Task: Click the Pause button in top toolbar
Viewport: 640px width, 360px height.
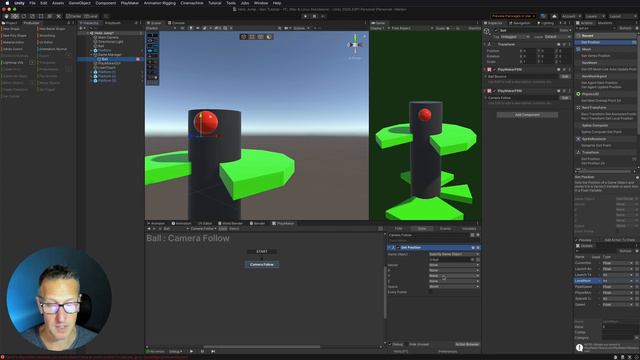Action: pyautogui.click(x=314, y=16)
